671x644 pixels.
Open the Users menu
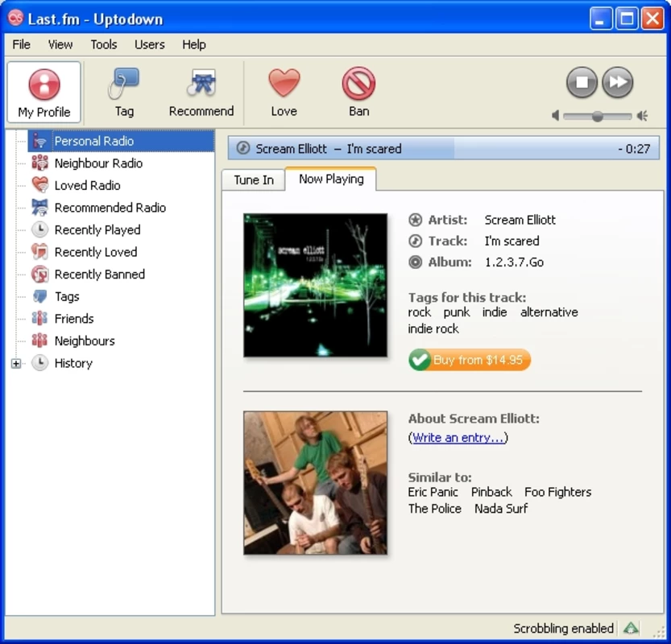coord(149,44)
